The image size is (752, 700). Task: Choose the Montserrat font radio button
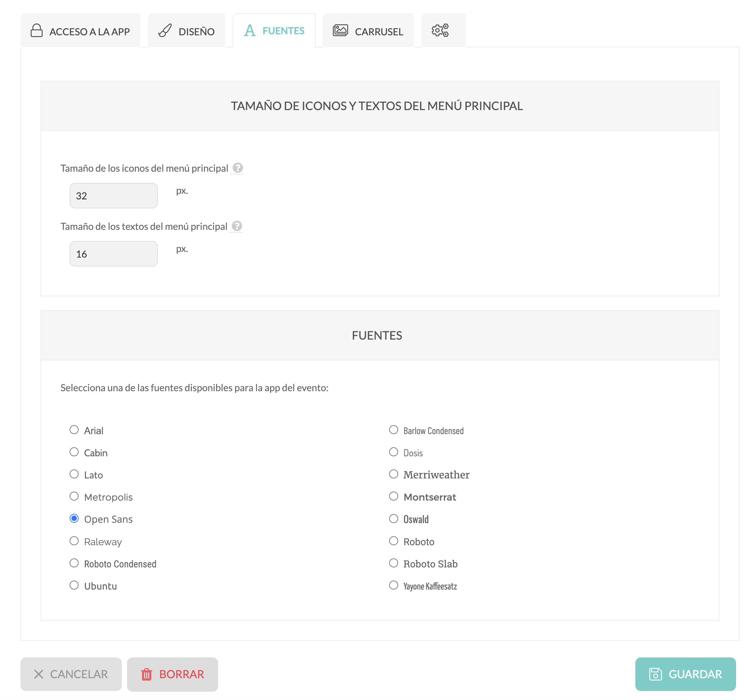(x=394, y=496)
